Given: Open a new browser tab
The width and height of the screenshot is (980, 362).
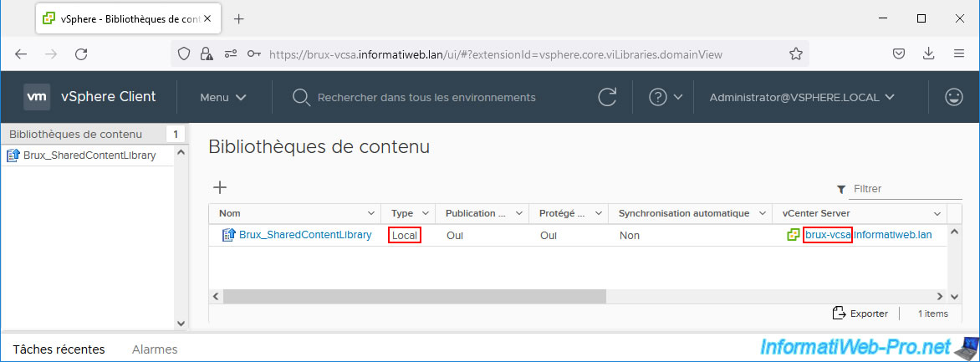Looking at the screenshot, I should click(x=239, y=18).
